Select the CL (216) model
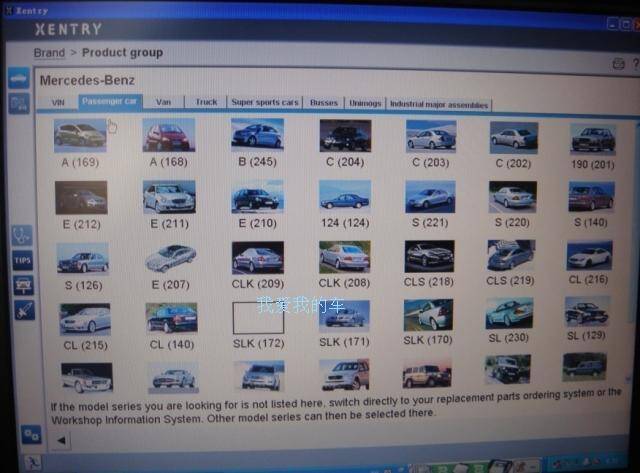This screenshot has height=473, width=640. coord(589,255)
